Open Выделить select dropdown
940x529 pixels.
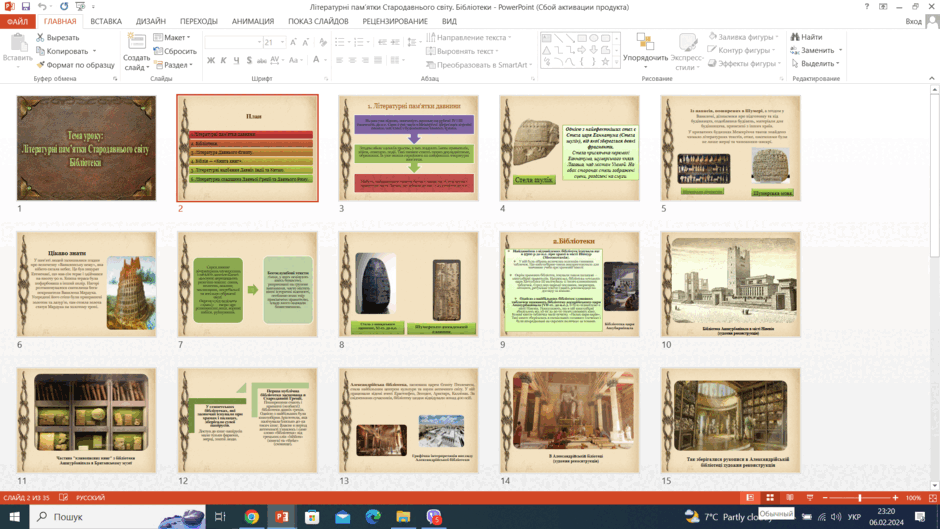coord(815,64)
